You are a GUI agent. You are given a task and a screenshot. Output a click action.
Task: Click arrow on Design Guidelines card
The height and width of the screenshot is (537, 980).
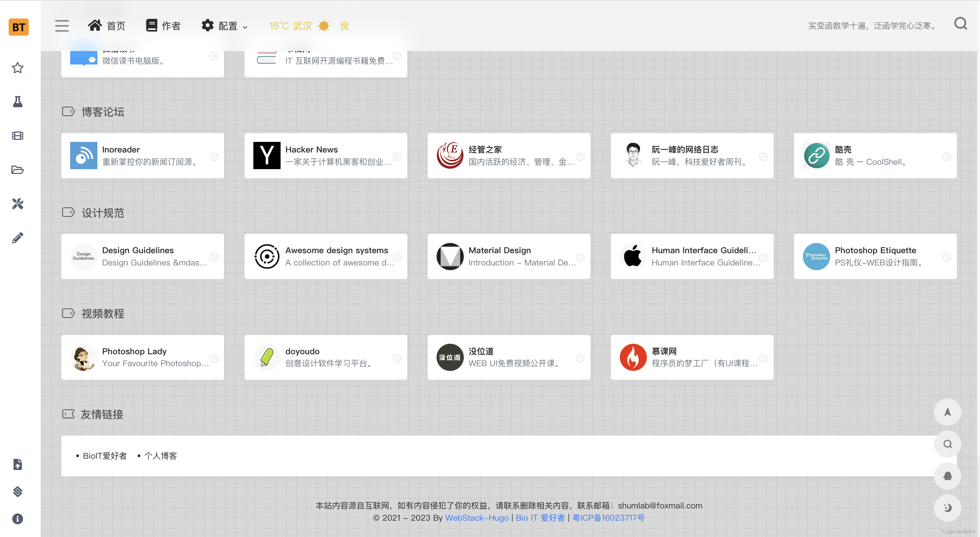pyautogui.click(x=214, y=258)
